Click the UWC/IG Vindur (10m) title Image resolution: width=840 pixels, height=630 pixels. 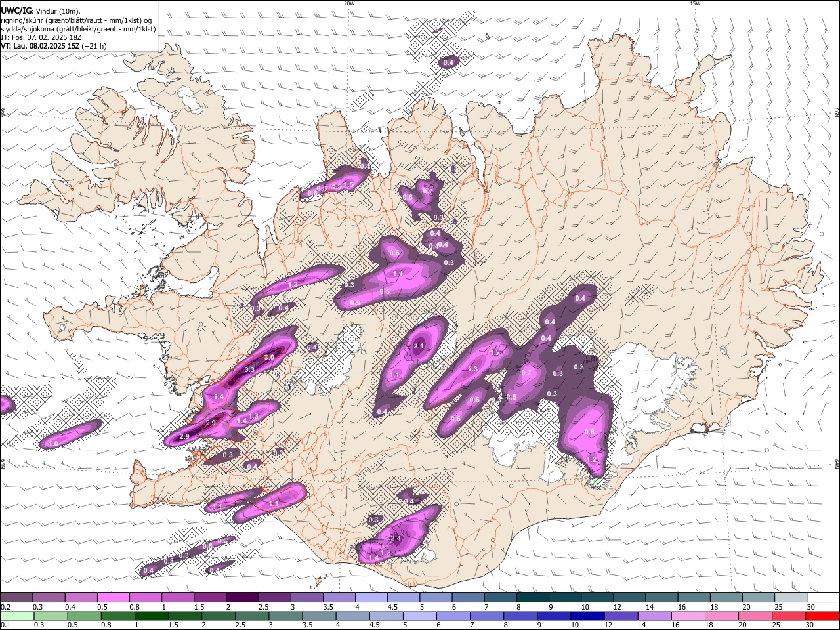(x=40, y=10)
